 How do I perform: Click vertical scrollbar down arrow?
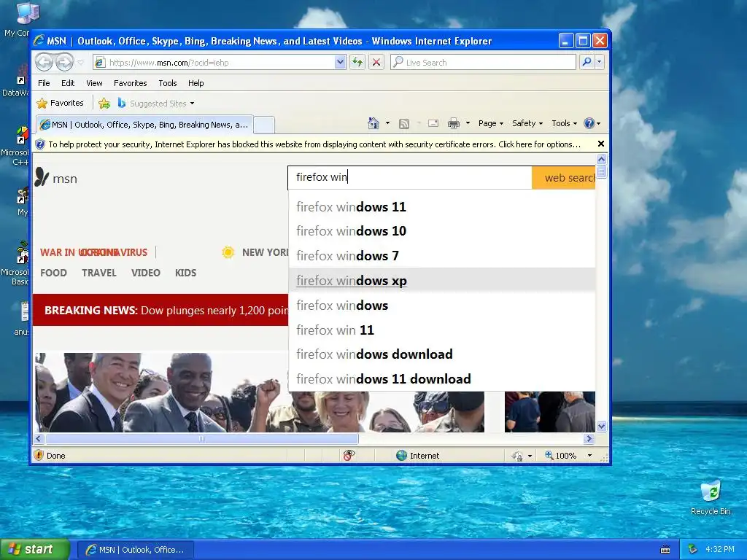(x=601, y=426)
